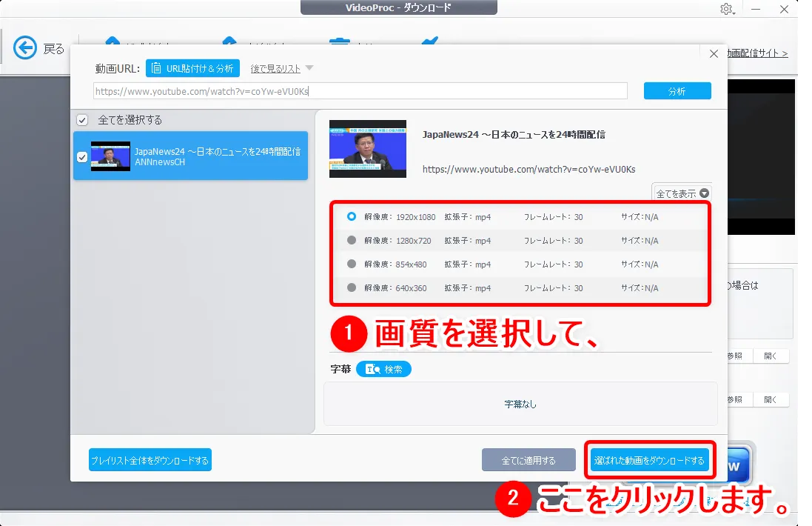The width and height of the screenshot is (812, 526).
Task: Select the 1280x720 resolution option
Action: click(352, 241)
